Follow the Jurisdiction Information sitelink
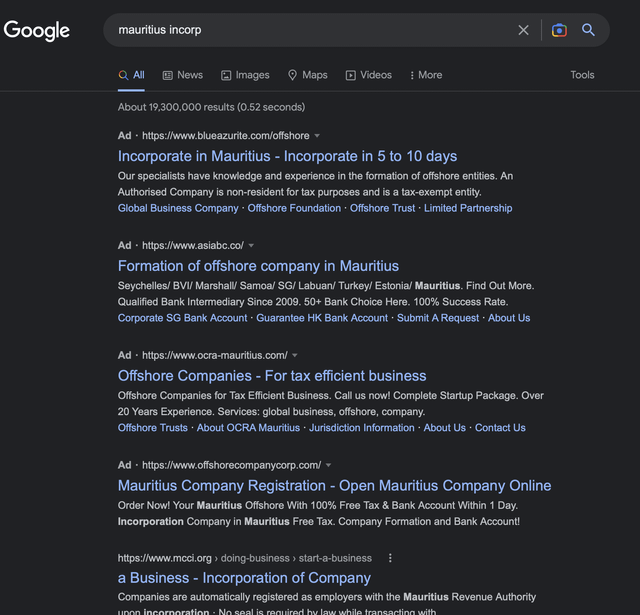The height and width of the screenshot is (615, 640). 362,428
